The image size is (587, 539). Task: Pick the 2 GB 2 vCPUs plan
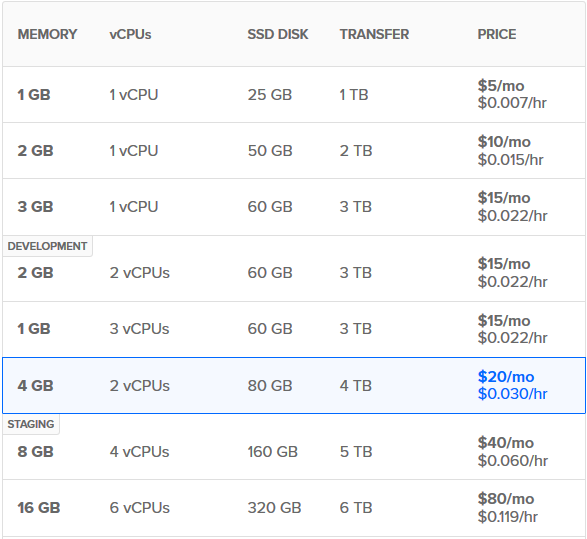point(294,269)
